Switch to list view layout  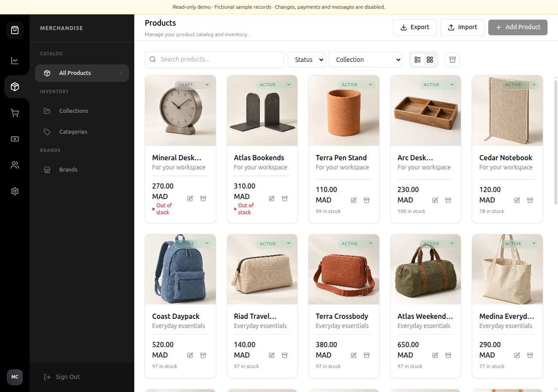418,60
